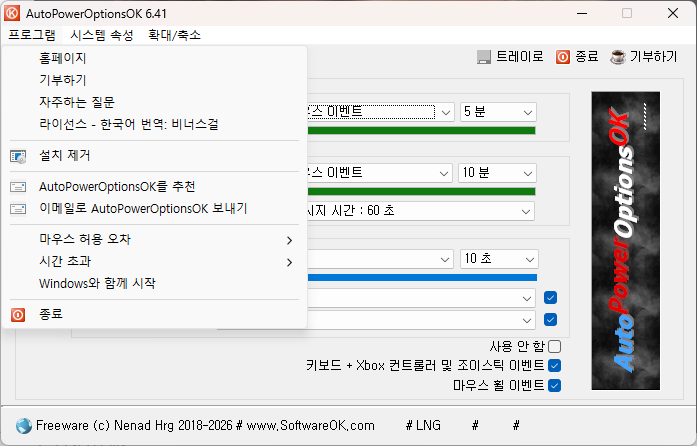Click the AutoPowerOptionsOK를 추천 mail icon
Viewport: 697px width, 446px height.
18,187
